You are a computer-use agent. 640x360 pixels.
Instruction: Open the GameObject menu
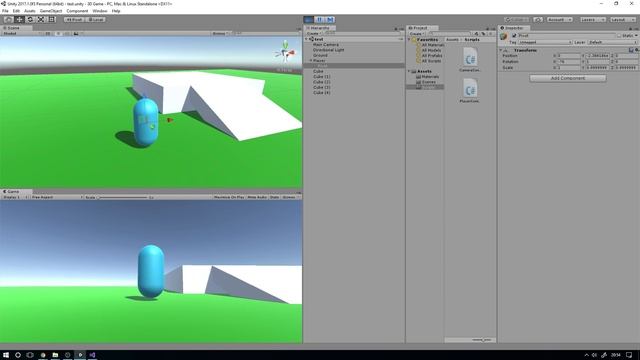coord(51,11)
